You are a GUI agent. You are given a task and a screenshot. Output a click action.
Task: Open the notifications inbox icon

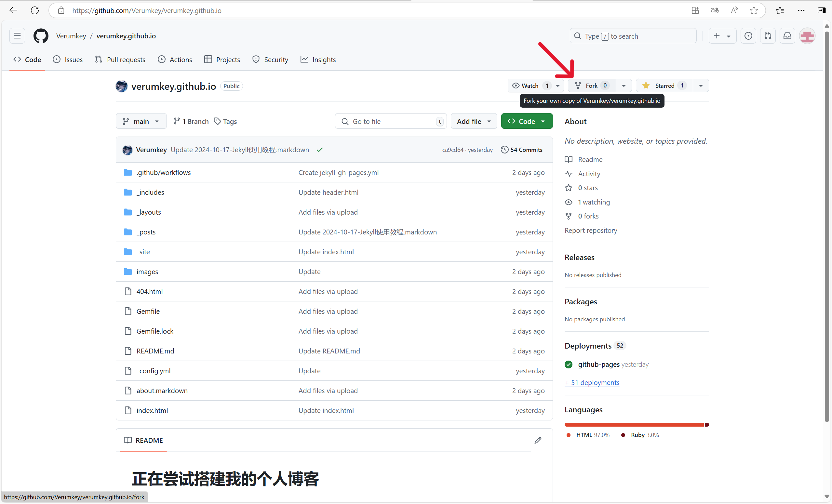point(787,36)
